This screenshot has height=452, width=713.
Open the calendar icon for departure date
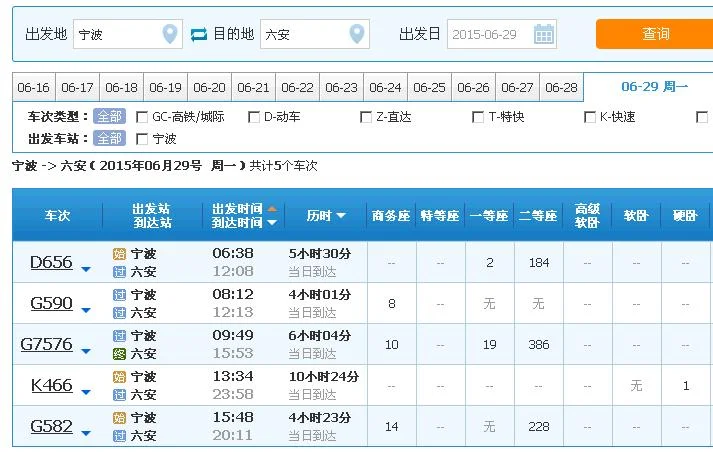coord(544,34)
